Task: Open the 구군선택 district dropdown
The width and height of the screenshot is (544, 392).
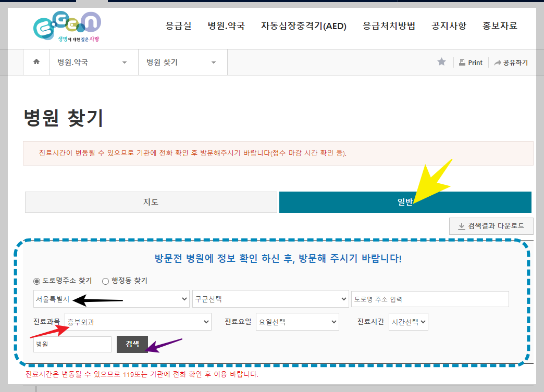Action: [x=270, y=299]
